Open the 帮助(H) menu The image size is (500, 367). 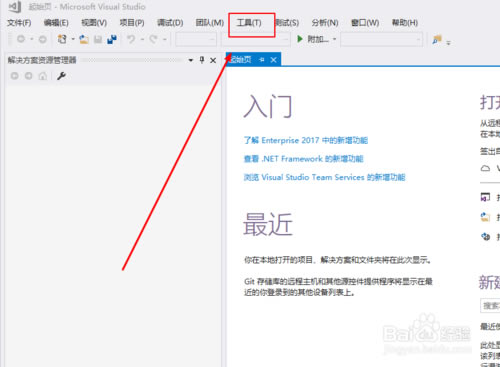pyautogui.click(x=405, y=23)
